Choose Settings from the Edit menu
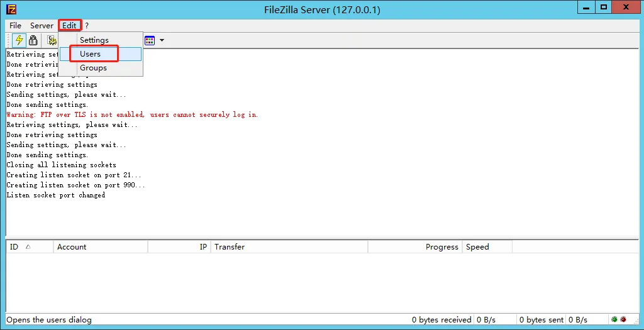This screenshot has height=330, width=644. [101, 40]
